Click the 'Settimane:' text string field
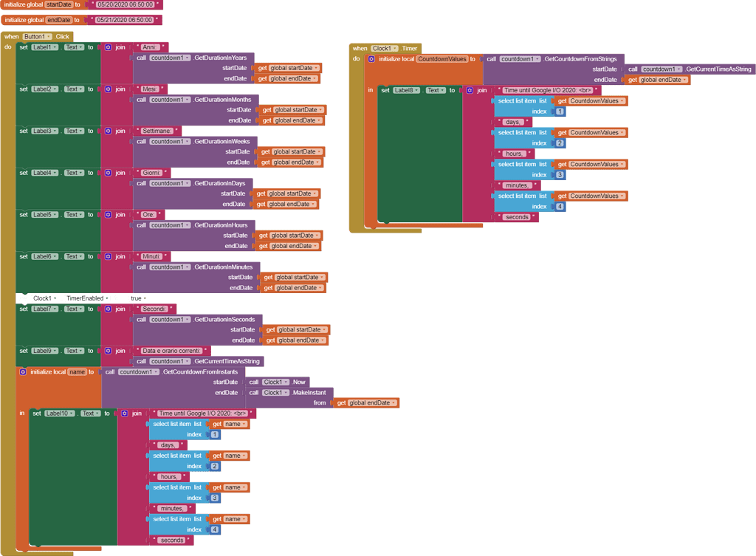The width and height of the screenshot is (756, 556). [x=156, y=131]
